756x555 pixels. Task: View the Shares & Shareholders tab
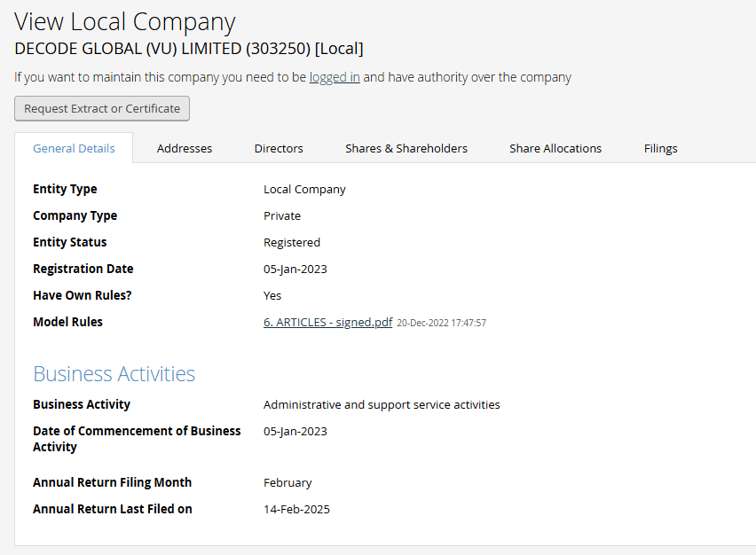click(406, 148)
